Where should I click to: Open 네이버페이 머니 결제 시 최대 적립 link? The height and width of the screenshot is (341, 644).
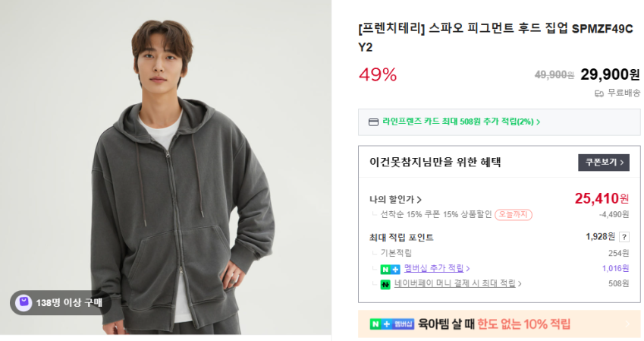454,284
